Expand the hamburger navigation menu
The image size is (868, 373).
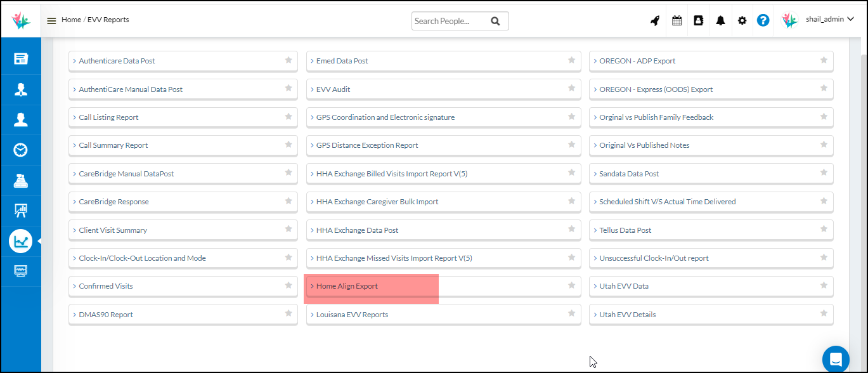(51, 20)
